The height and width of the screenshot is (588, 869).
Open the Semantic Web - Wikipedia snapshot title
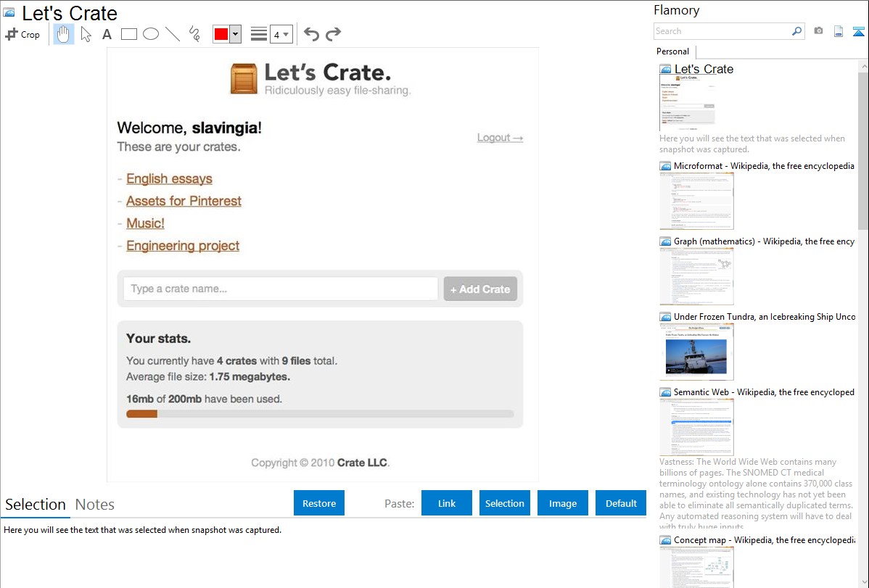(764, 392)
